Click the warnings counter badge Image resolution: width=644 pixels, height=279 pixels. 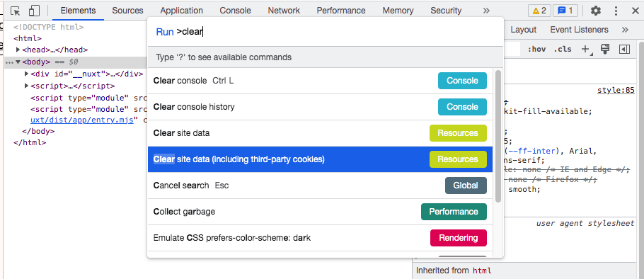(539, 11)
